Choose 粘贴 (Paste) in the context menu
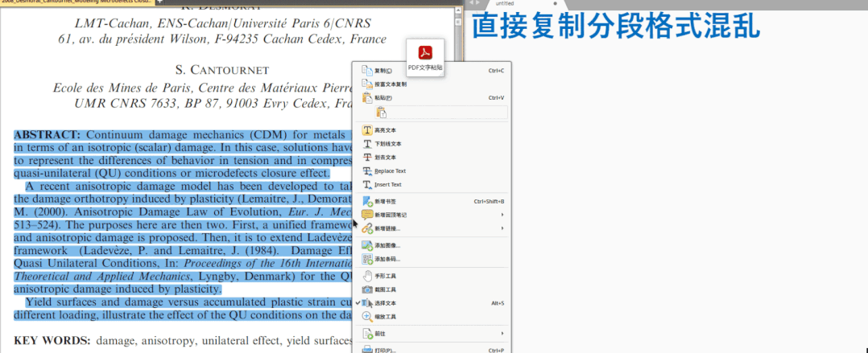 click(x=432, y=98)
